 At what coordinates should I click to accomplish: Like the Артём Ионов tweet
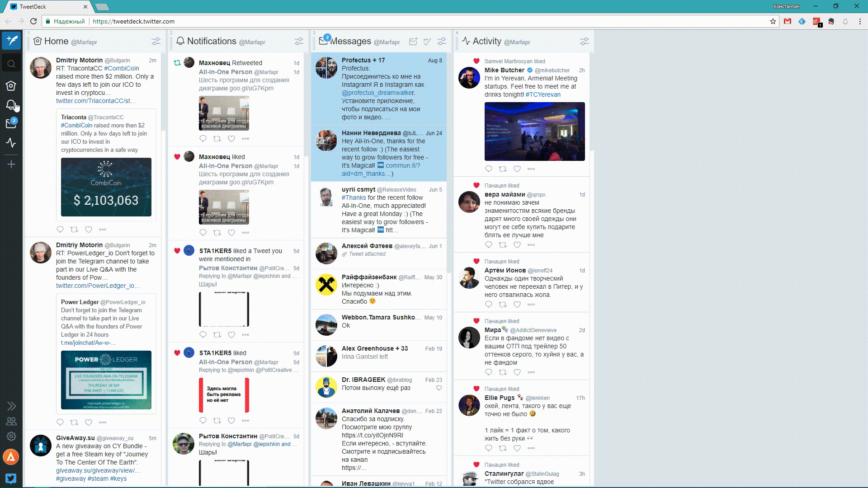[x=517, y=305]
